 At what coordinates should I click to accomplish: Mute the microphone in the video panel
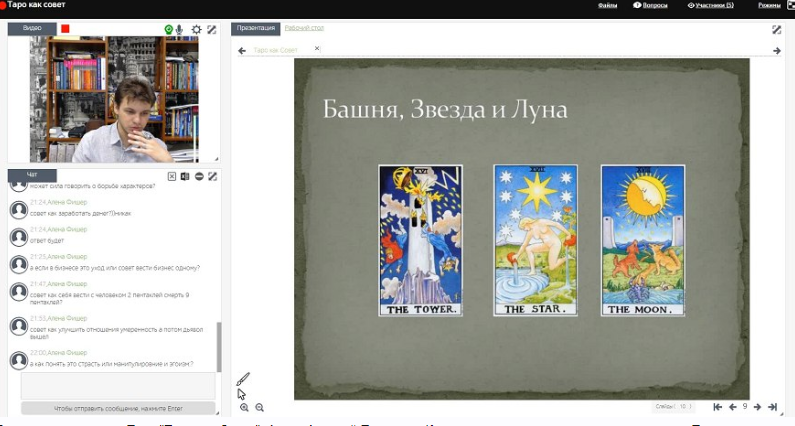pyautogui.click(x=180, y=29)
